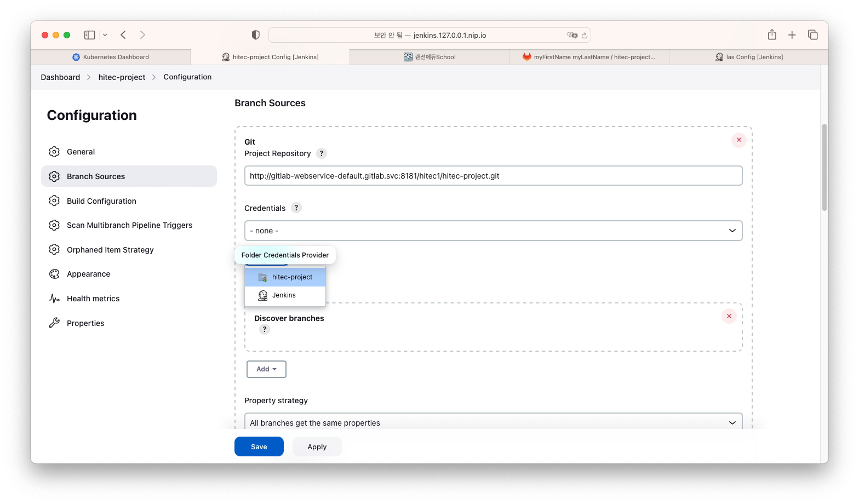Image resolution: width=859 pixels, height=504 pixels.
Task: Click the Properties wrench icon
Action: click(x=54, y=323)
